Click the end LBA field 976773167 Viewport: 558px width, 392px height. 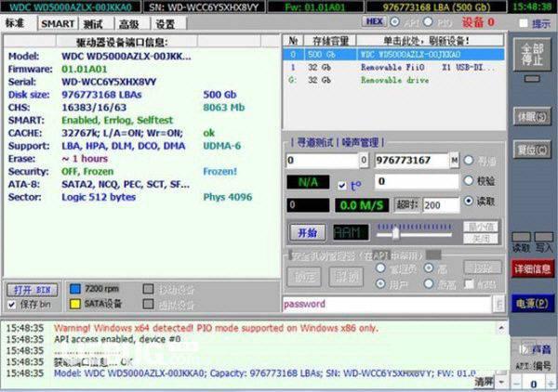click(x=411, y=161)
